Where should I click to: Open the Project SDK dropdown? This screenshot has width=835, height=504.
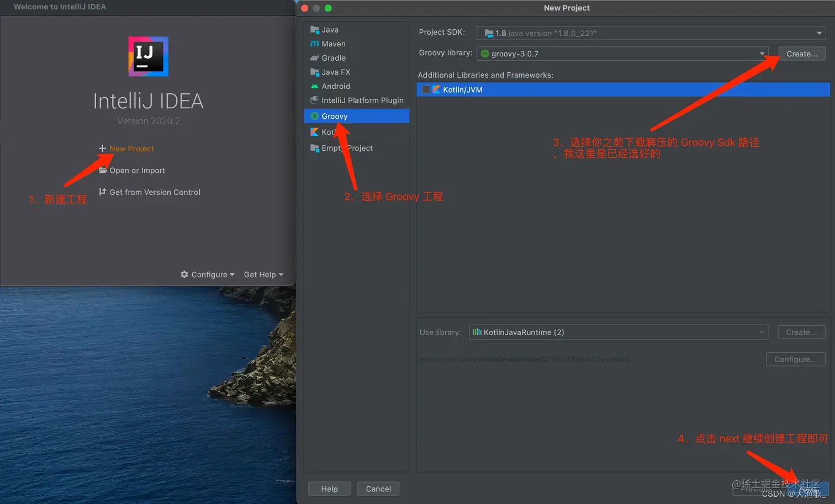(651, 33)
